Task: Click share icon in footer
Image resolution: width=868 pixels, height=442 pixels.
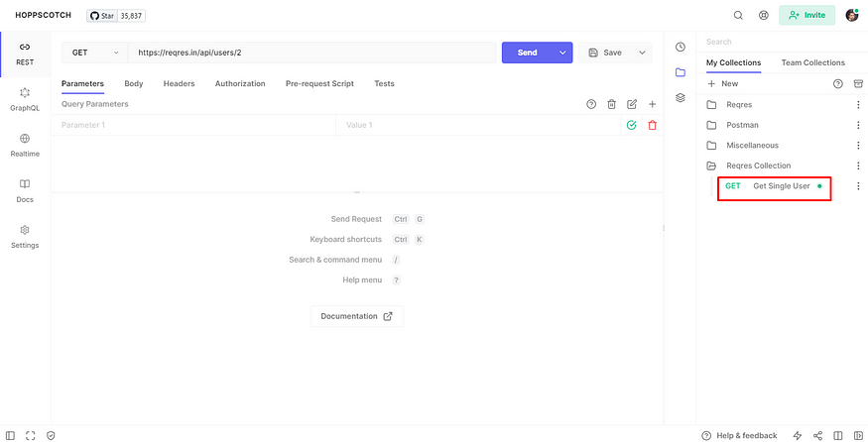Action: (x=817, y=436)
